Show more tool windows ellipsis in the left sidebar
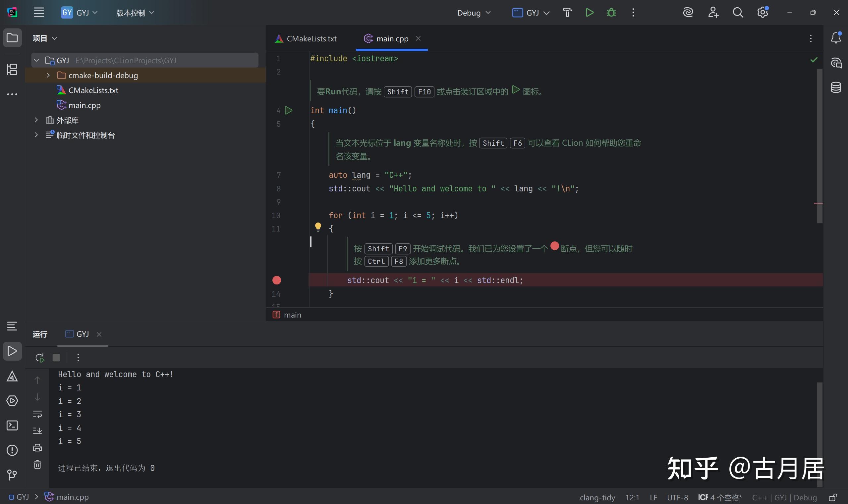This screenshot has width=848, height=504. click(x=12, y=94)
